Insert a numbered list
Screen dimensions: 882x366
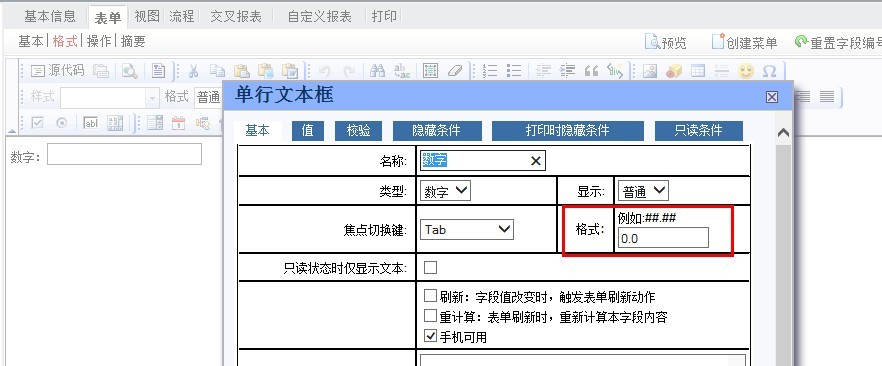coord(490,71)
